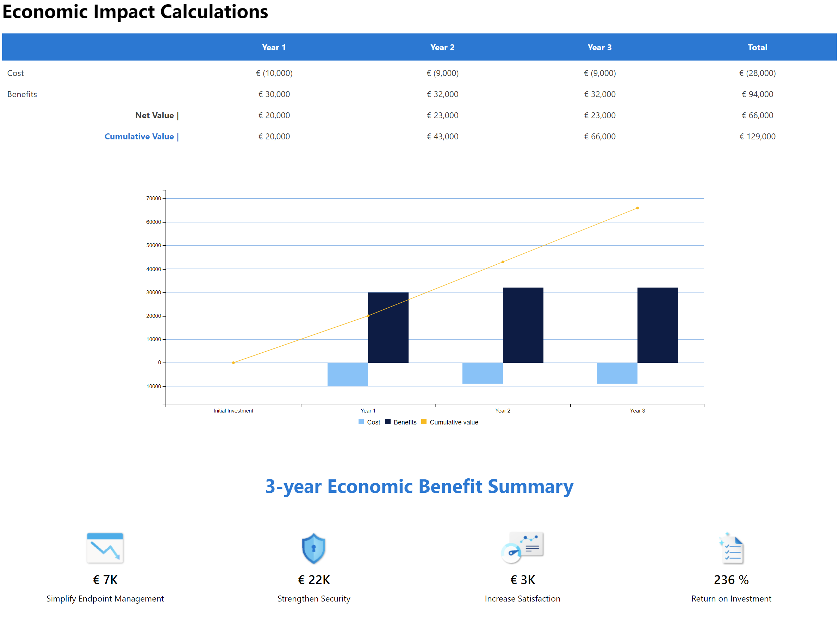Click the € 43,000 cumulative value cell

pos(442,137)
